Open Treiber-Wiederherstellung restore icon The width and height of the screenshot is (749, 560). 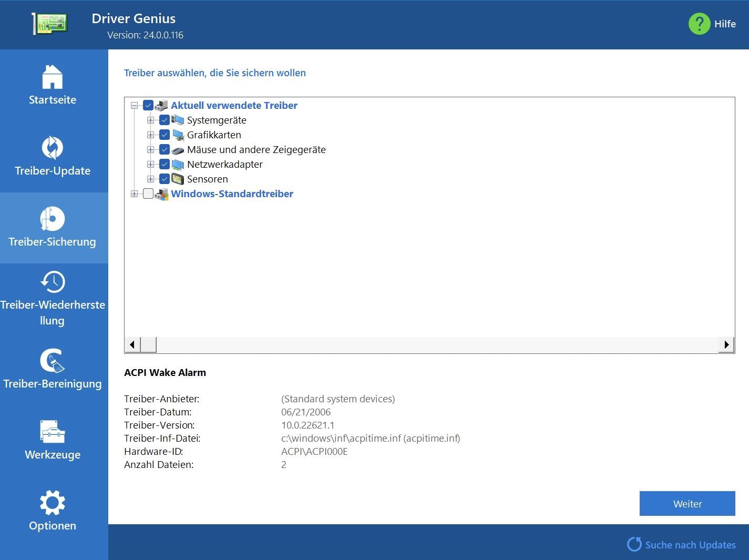pos(52,282)
